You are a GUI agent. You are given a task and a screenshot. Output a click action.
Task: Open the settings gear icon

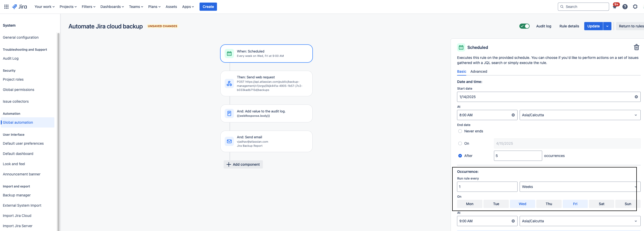click(x=635, y=7)
